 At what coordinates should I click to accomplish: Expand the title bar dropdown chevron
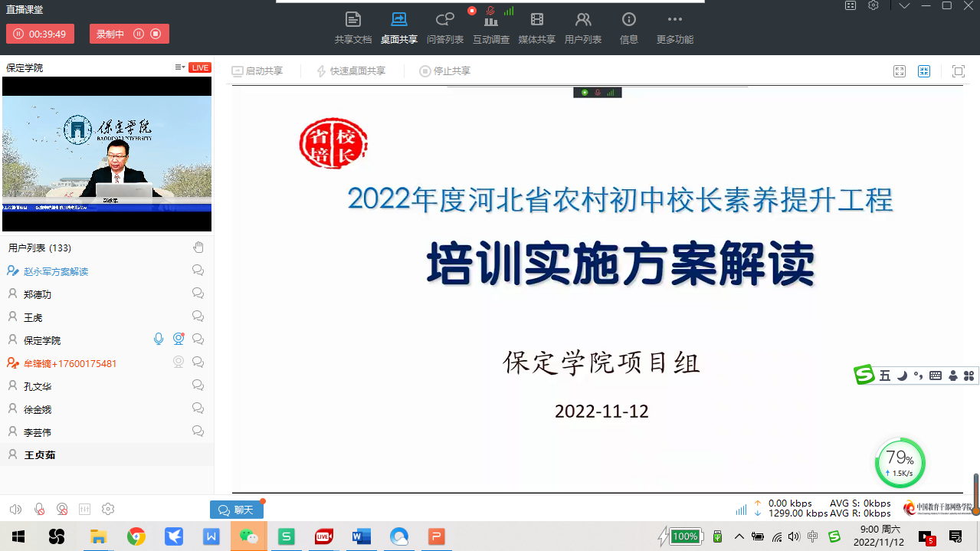pos(904,6)
